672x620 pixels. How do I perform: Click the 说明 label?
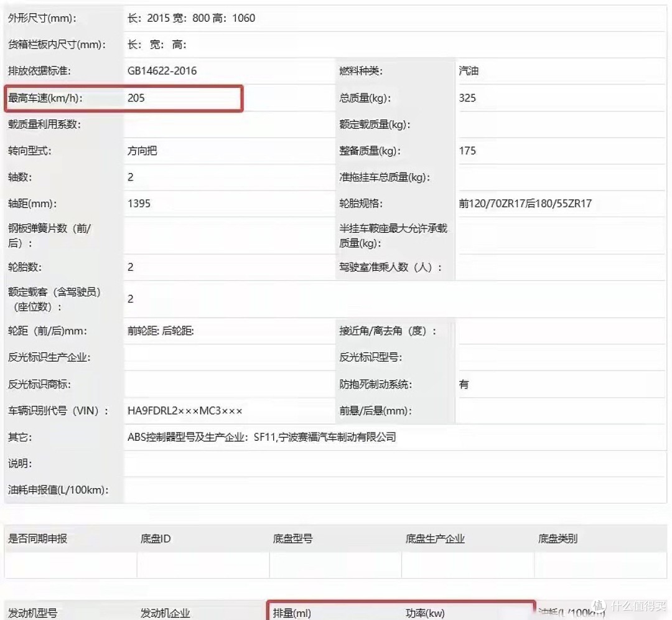click(x=20, y=464)
